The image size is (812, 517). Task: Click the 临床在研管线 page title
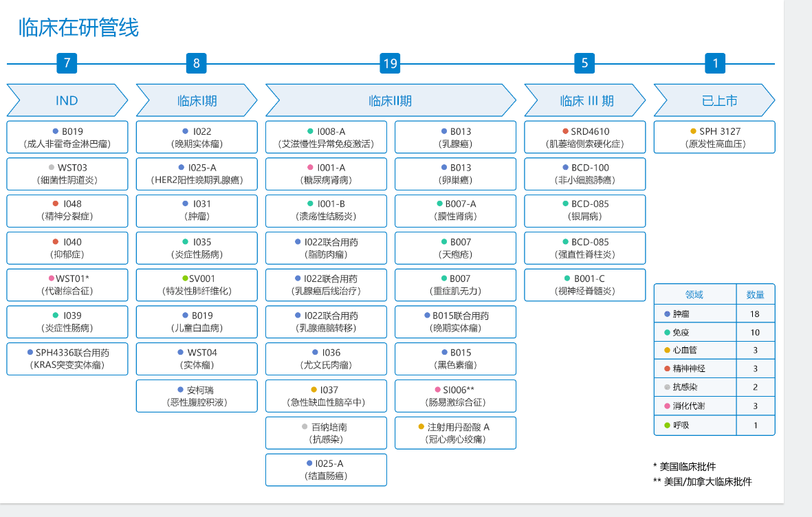78,27
